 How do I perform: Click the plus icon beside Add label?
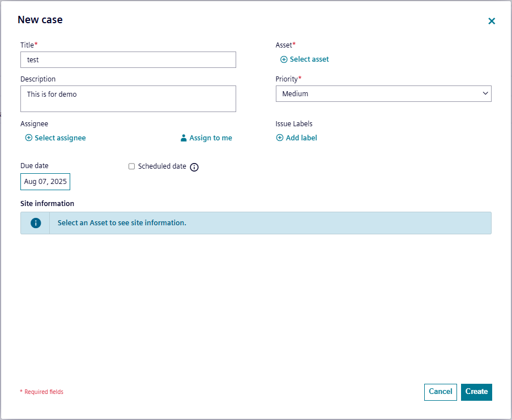pyautogui.click(x=280, y=138)
